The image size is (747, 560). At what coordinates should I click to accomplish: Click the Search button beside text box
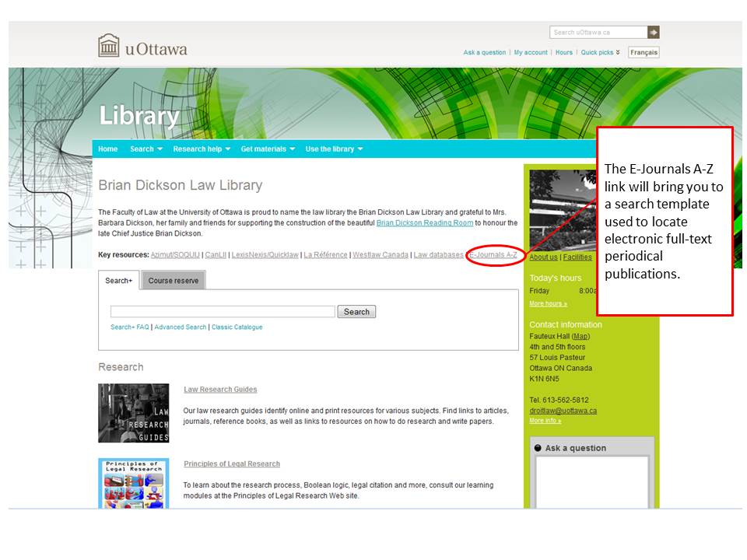point(356,311)
